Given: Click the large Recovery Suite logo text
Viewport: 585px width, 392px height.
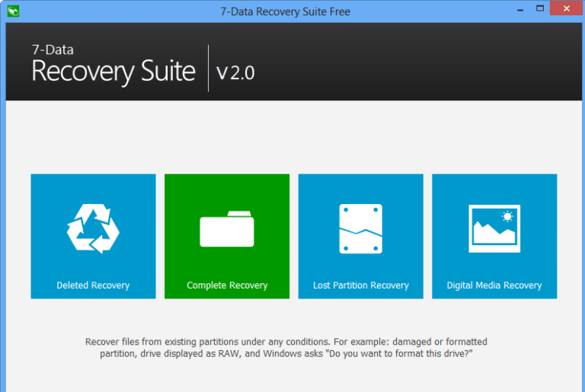Looking at the screenshot, I should tap(113, 72).
